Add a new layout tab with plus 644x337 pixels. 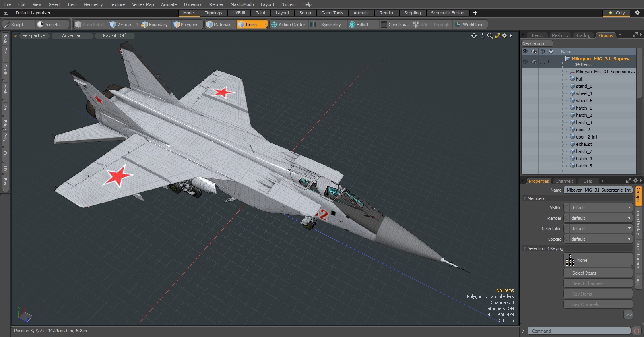point(475,13)
